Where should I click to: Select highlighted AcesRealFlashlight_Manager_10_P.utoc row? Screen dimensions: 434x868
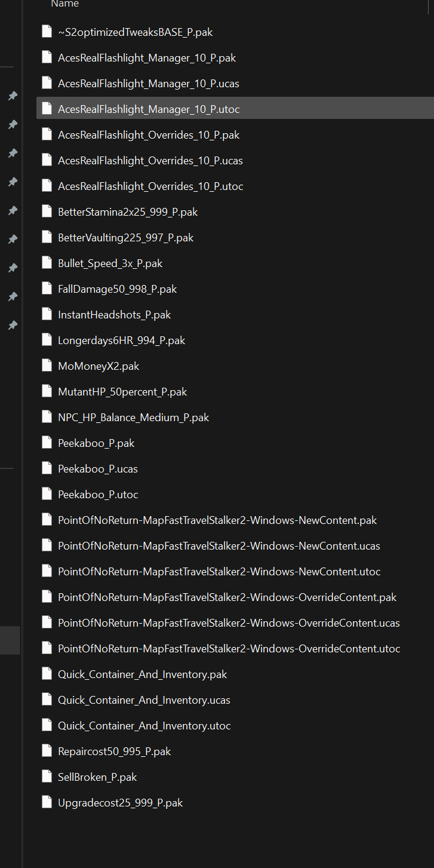pos(235,109)
